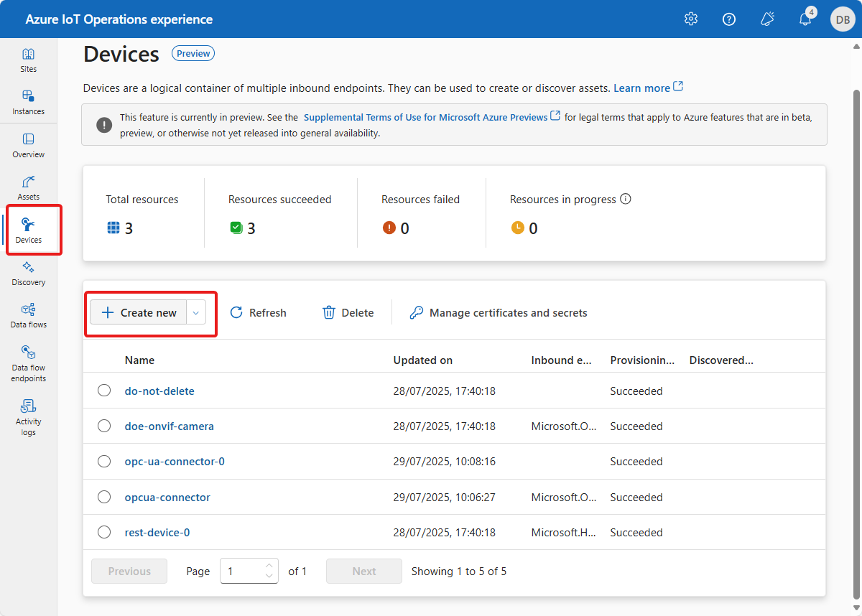Open the doe-onvif-camera device link
Viewport: 862px width, 616px height.
169,426
